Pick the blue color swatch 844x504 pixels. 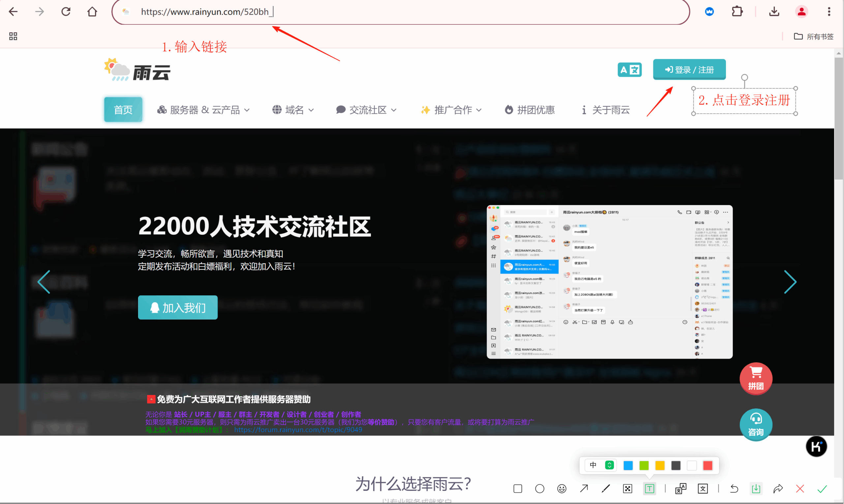pyautogui.click(x=628, y=466)
